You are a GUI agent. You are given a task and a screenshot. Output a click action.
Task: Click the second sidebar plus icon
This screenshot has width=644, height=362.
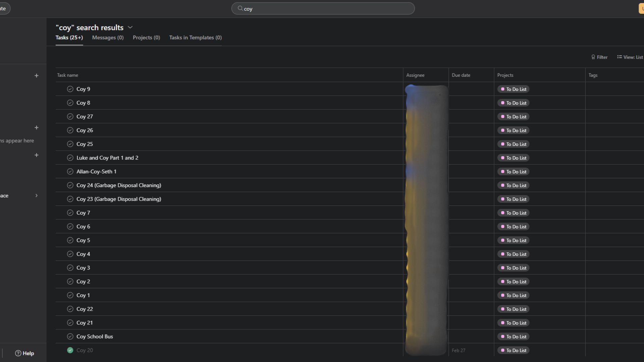(37, 128)
